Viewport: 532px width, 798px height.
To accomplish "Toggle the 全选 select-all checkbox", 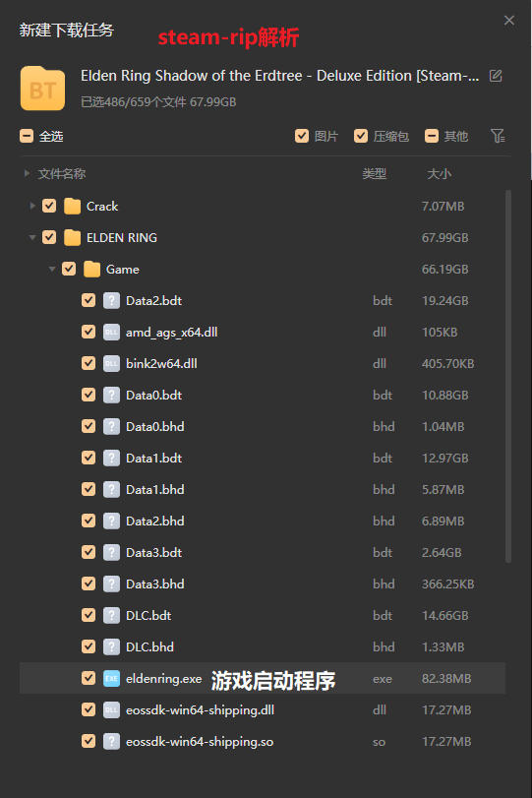I will pyautogui.click(x=27, y=136).
